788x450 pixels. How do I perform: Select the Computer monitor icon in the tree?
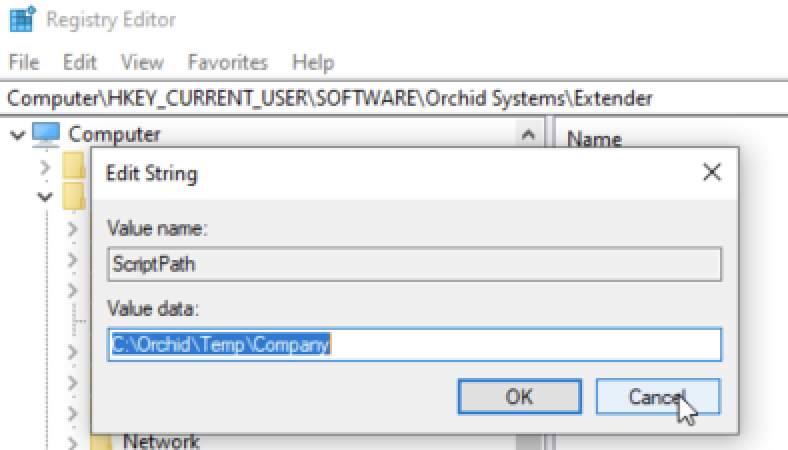[47, 134]
